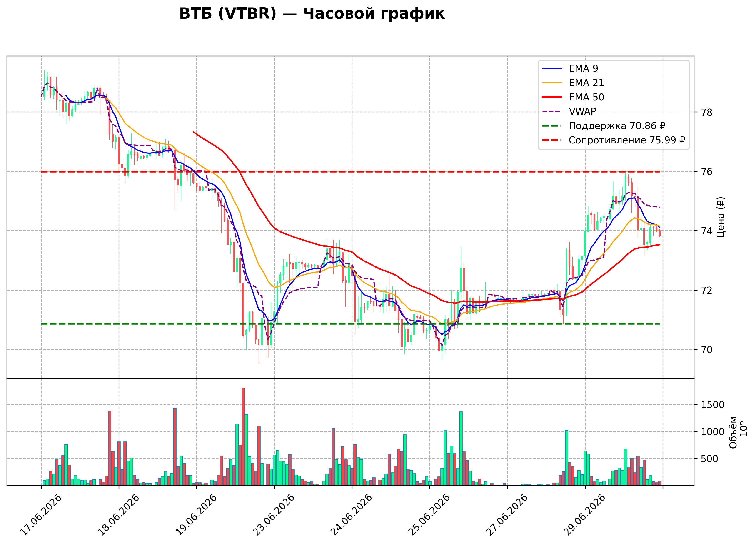Click price axis tick 76

[707, 172]
